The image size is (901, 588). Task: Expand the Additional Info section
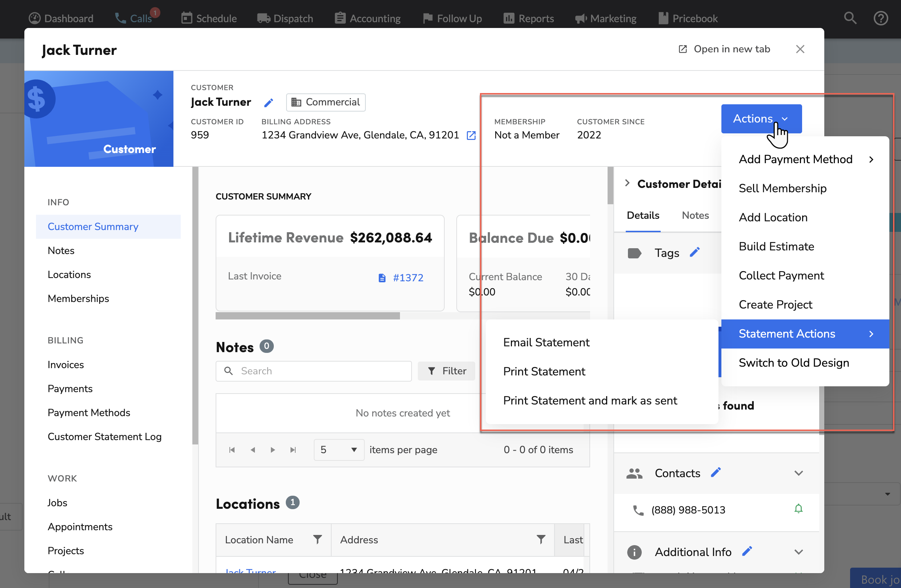(799, 552)
